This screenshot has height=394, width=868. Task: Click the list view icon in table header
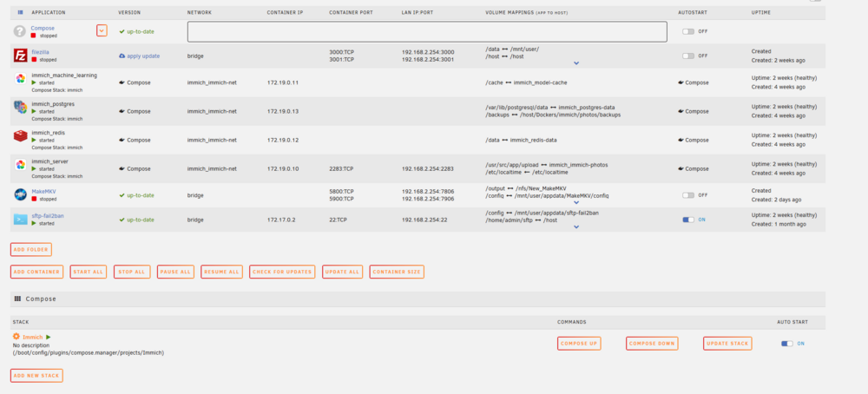click(21, 12)
